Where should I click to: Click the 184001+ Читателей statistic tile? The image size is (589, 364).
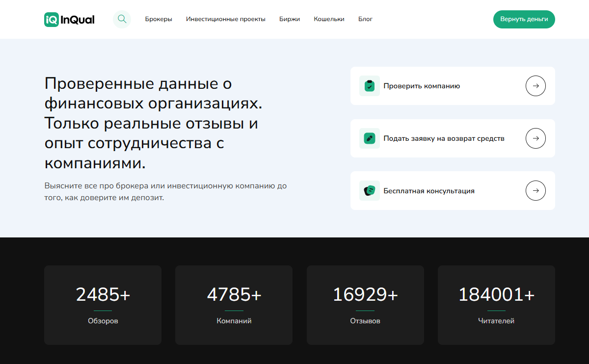coord(496,304)
